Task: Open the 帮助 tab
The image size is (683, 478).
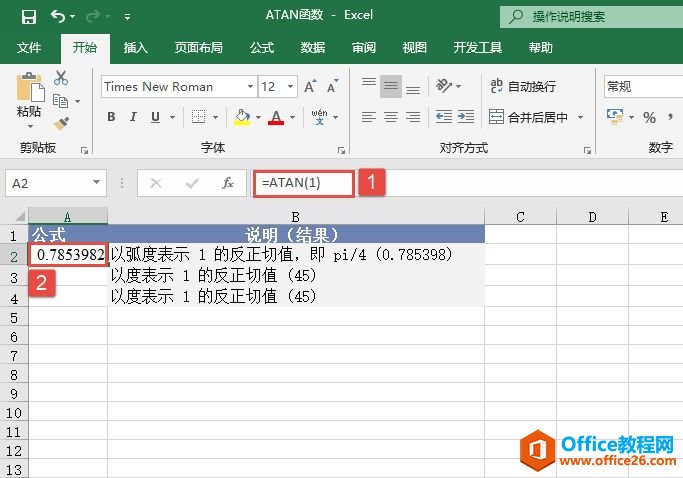Action: click(541, 47)
